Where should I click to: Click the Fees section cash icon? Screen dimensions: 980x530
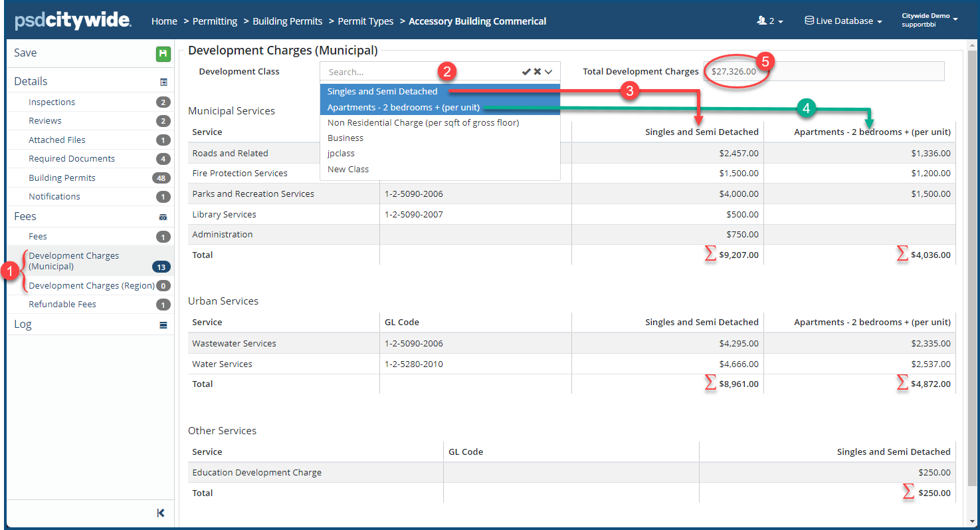(163, 217)
